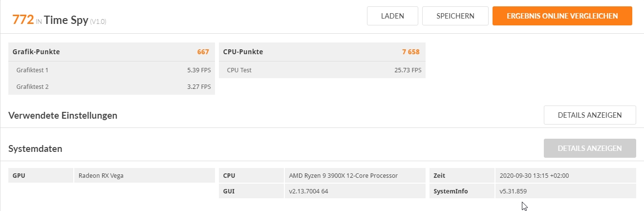Click the Verwendete Einstellungen heading
The image size is (644, 211).
[x=63, y=116]
